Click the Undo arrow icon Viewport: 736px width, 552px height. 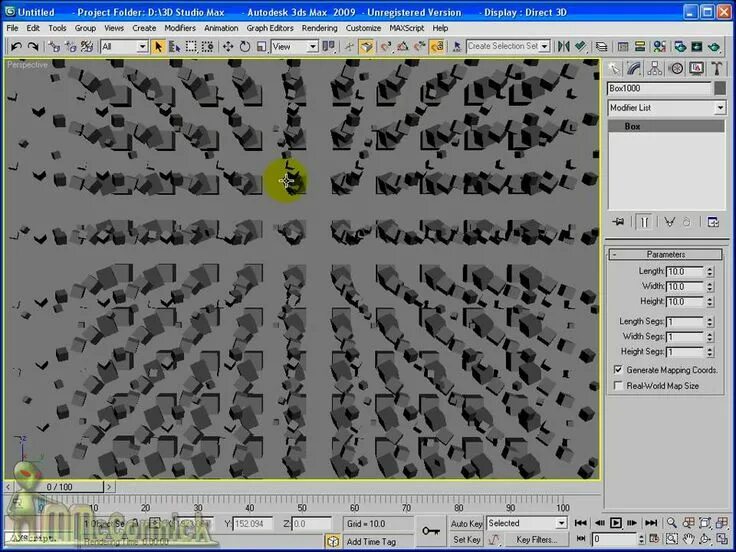16,46
